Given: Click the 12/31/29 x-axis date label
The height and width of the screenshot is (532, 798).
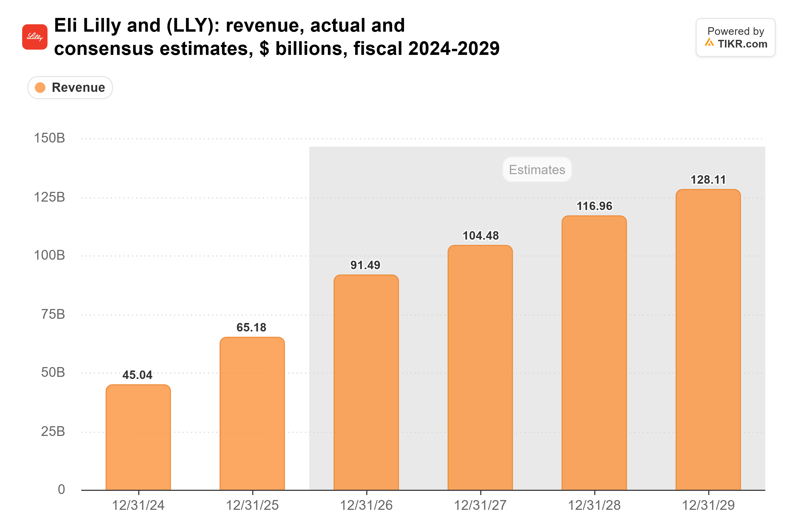Looking at the screenshot, I should (708, 505).
